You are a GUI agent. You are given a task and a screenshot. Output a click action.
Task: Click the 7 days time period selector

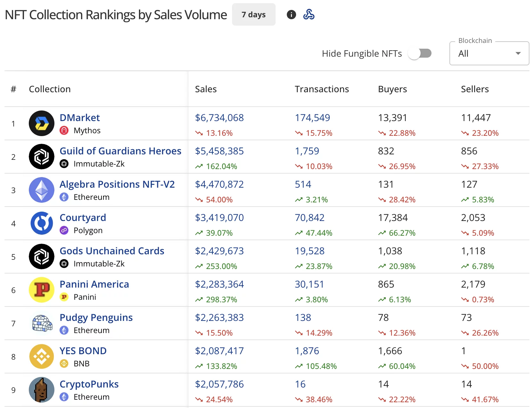254,14
